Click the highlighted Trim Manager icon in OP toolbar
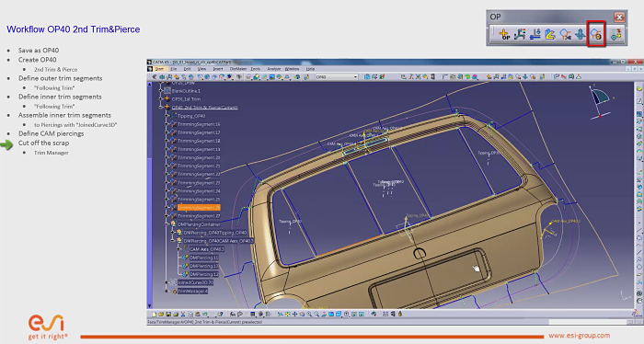 [x=596, y=34]
